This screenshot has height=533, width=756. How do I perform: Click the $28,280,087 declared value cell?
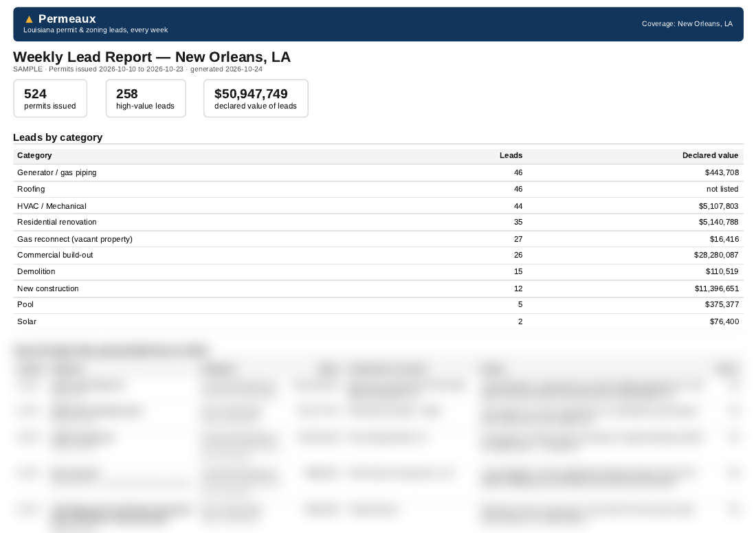coord(716,255)
